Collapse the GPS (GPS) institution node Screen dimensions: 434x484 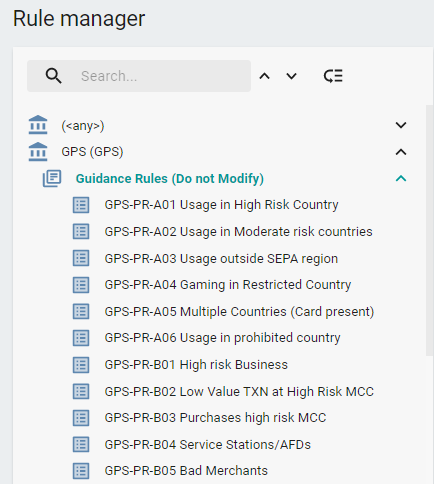[x=401, y=152]
